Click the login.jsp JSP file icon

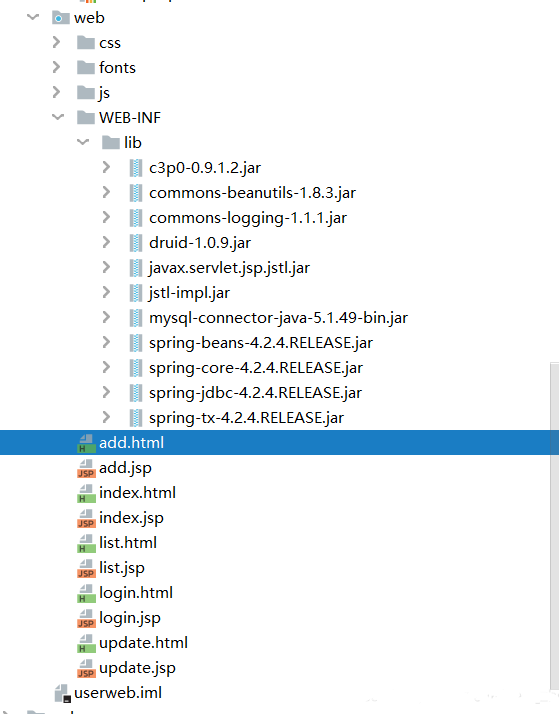pyautogui.click(x=86, y=618)
